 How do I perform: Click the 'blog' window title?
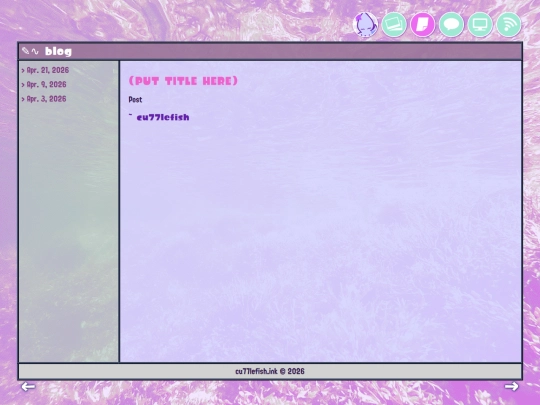click(58, 51)
